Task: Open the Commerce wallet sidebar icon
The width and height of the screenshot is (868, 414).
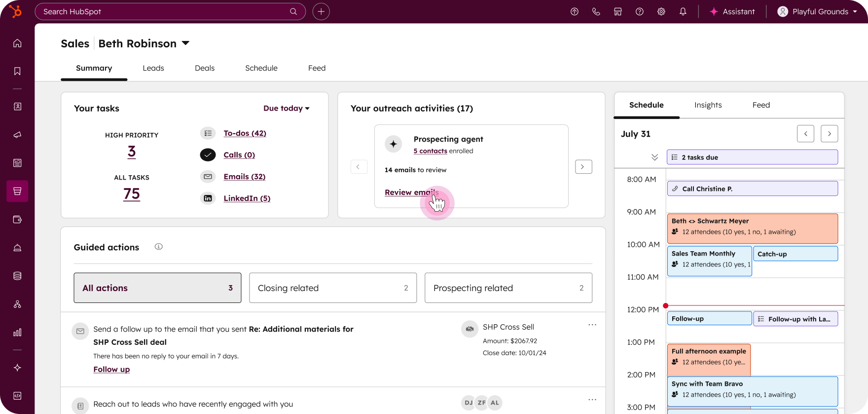Action: click(x=17, y=220)
